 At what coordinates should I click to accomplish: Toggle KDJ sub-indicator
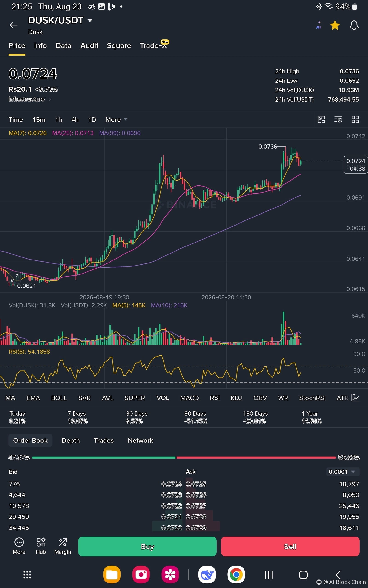[x=236, y=398]
